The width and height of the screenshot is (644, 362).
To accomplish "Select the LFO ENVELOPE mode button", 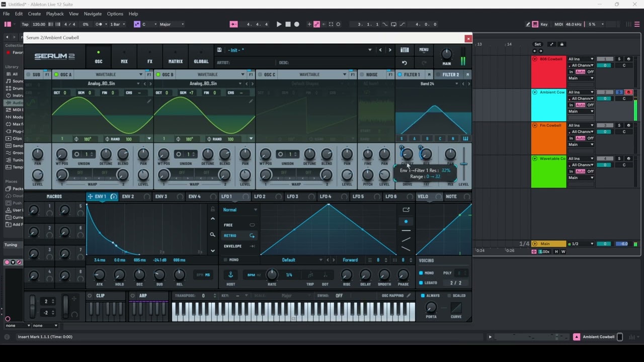I will 239,246.
